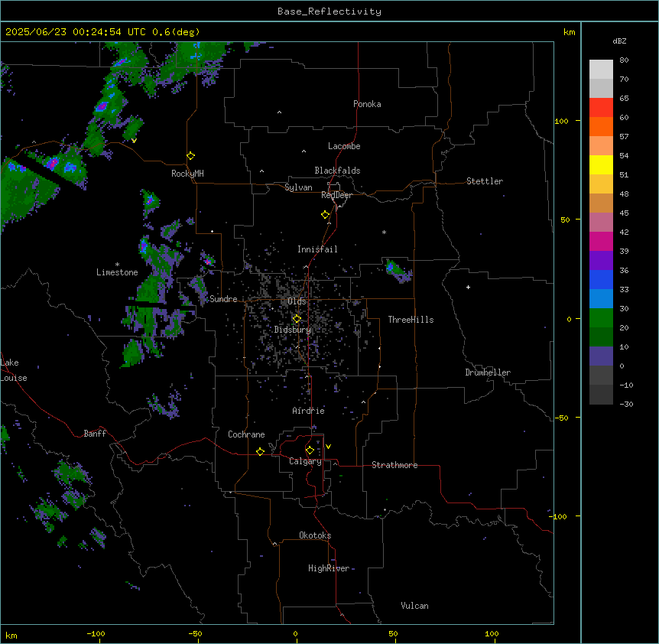Click the yellow diamond marker between Olds and Didsbury

(297, 319)
